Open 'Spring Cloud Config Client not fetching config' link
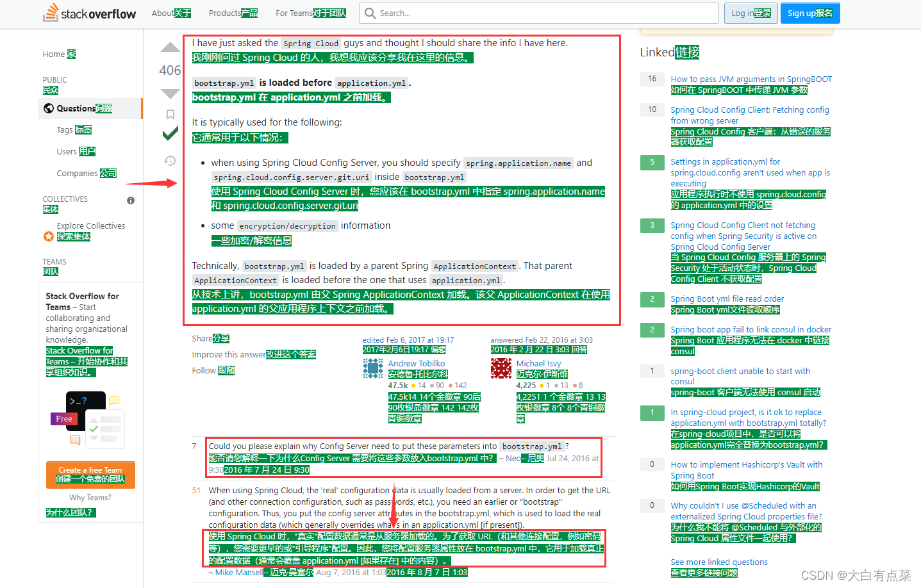 pos(744,236)
